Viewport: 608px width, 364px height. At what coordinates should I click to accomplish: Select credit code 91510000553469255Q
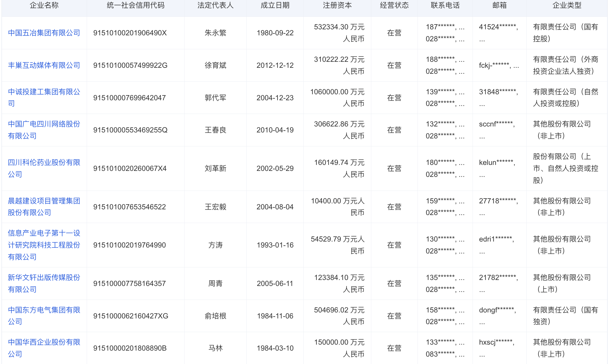click(x=130, y=130)
